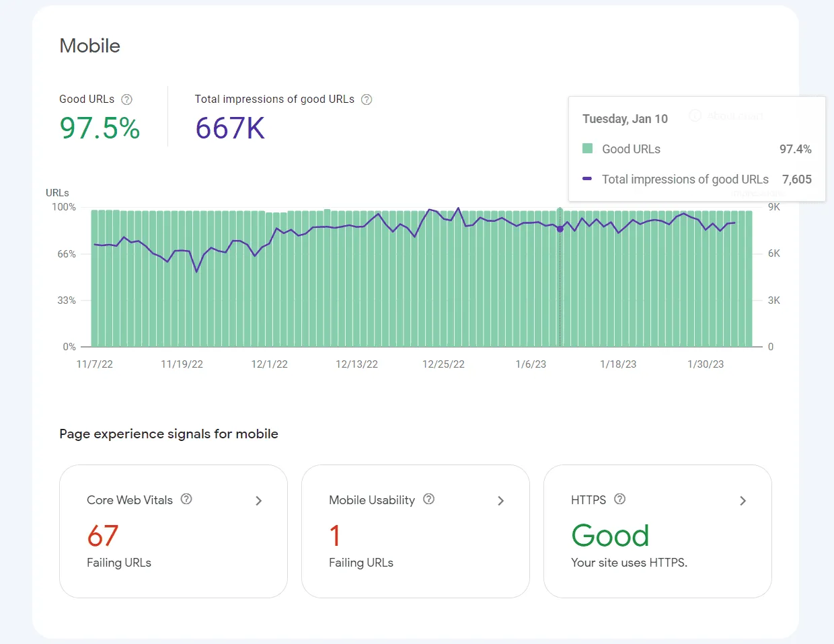Image resolution: width=834 pixels, height=644 pixels.
Task: Click help icon next to Good URLs
Action: point(126,99)
